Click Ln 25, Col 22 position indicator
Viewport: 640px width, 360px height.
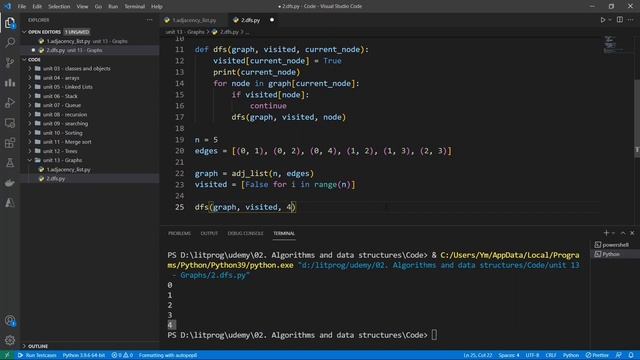(x=478, y=355)
